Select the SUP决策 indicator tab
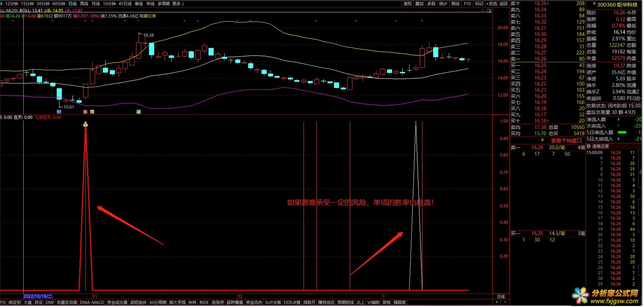This screenshot has height=307, width=644. (273, 302)
